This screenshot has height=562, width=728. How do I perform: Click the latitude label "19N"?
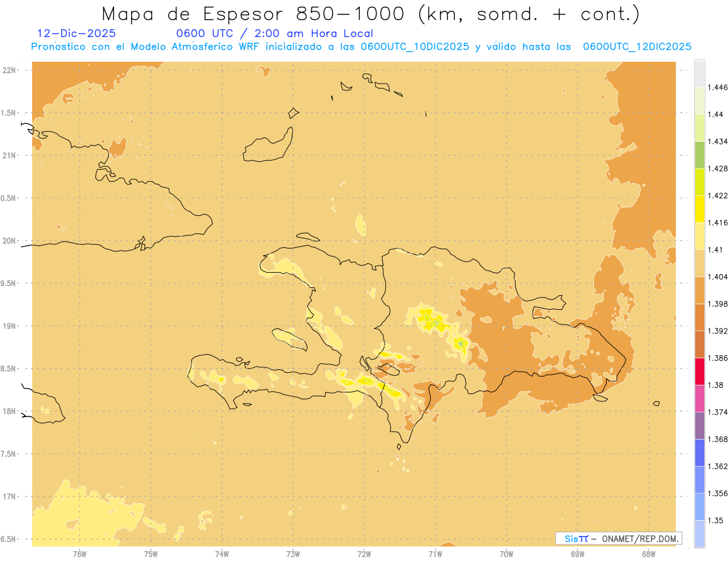tap(9, 326)
